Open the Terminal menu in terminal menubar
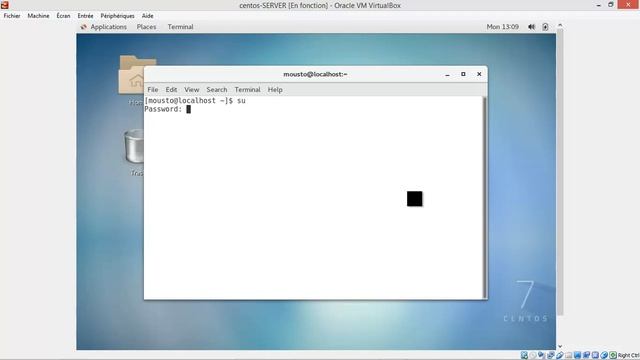Viewport: 640px width, 360px height. click(247, 89)
